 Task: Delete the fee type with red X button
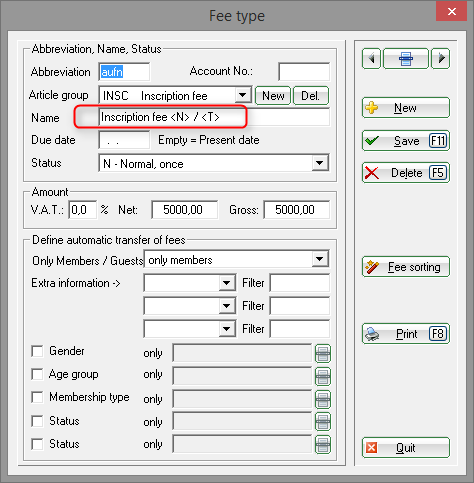(x=406, y=173)
